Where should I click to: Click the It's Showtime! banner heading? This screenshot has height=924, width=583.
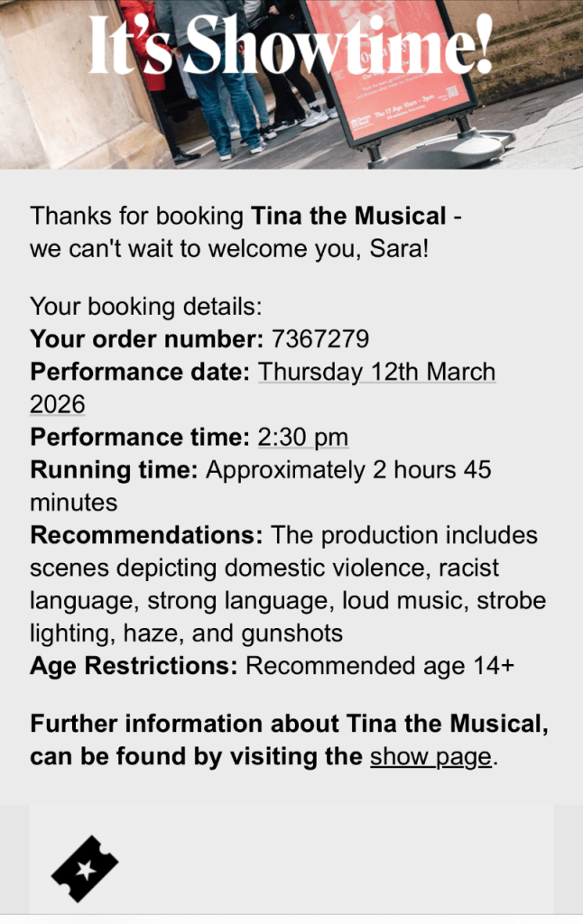[291, 45]
